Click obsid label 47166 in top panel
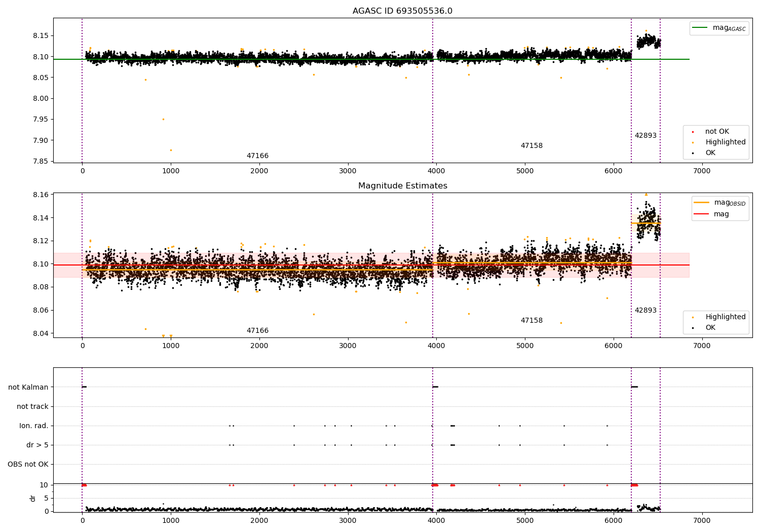The image size is (760, 532). pos(257,156)
